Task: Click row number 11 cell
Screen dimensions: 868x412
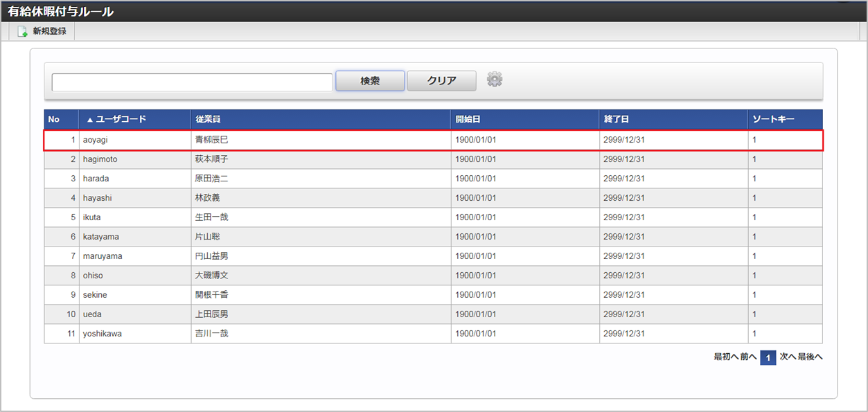Action: (x=62, y=334)
